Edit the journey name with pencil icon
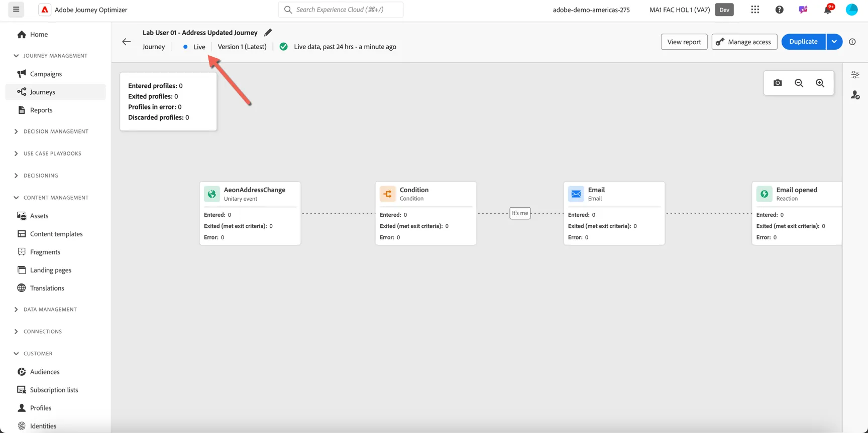The height and width of the screenshot is (433, 868). coord(268,33)
